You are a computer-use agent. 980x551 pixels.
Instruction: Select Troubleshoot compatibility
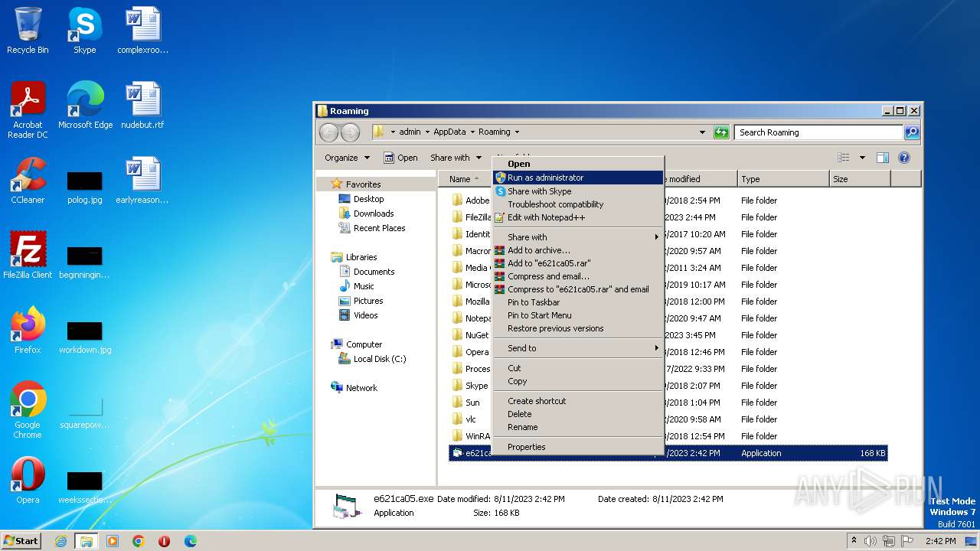pos(578,204)
